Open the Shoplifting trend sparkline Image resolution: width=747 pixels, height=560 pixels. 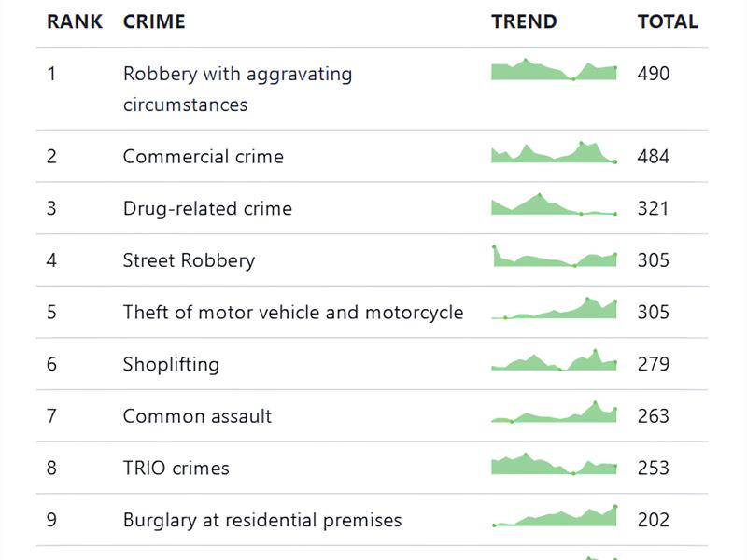point(554,360)
